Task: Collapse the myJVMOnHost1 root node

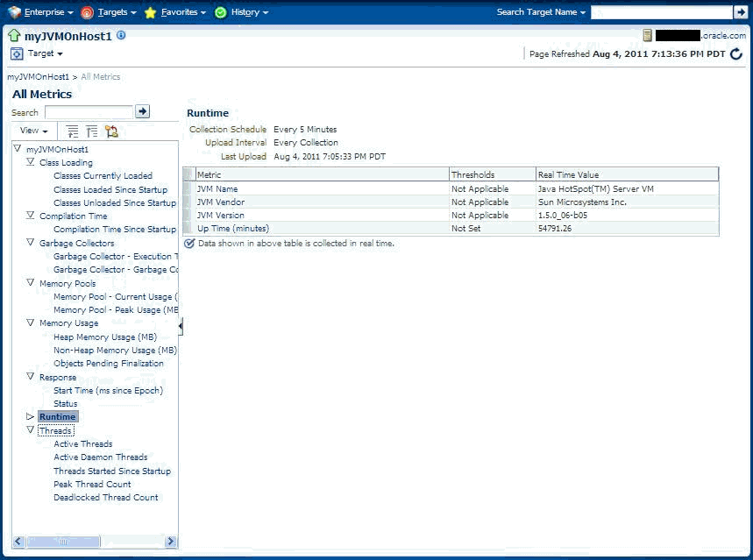Action: (18, 148)
